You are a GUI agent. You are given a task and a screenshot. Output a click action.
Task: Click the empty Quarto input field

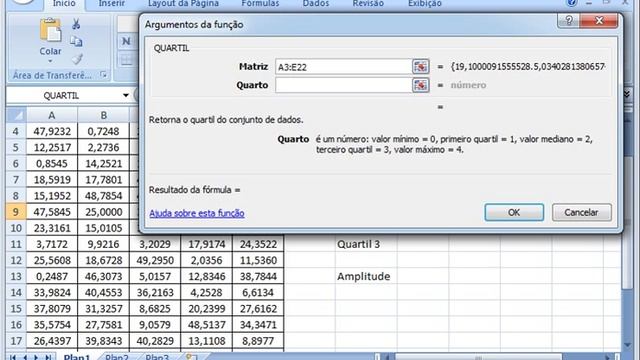click(x=343, y=85)
